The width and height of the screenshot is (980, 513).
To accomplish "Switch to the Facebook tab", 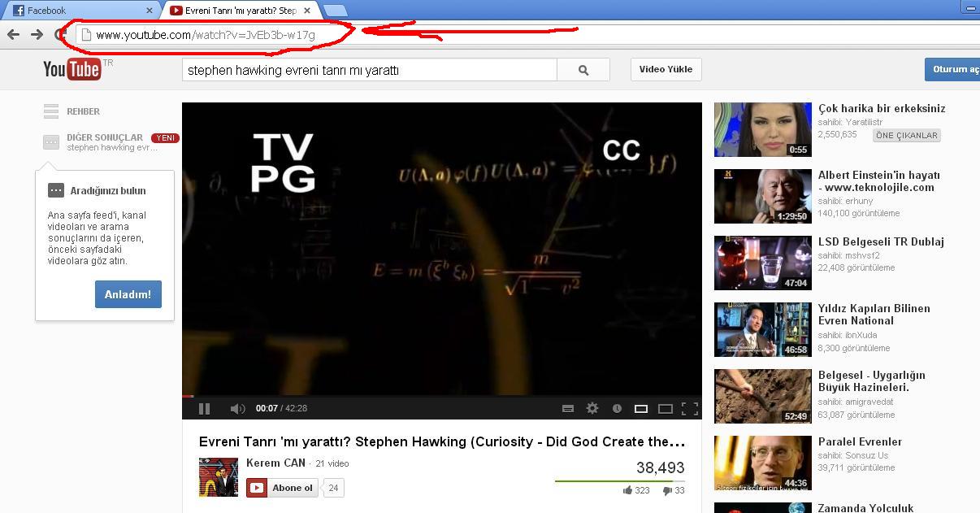I will [81, 11].
